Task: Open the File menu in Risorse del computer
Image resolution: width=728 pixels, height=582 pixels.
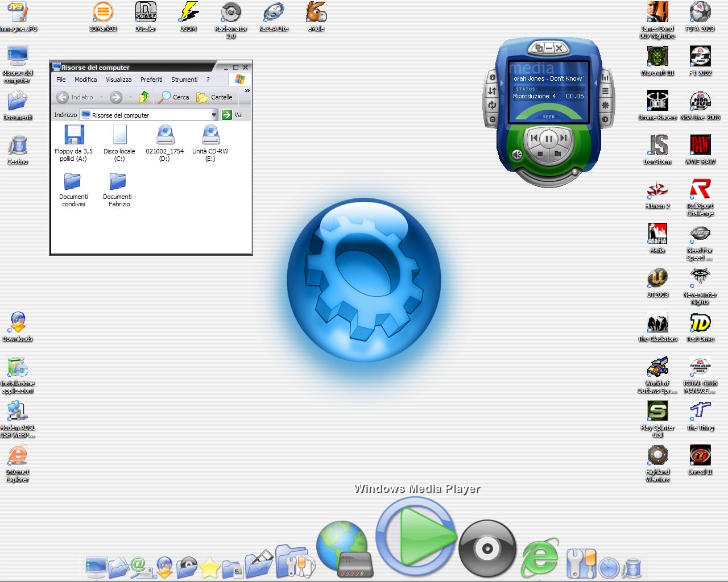Action: (61, 80)
